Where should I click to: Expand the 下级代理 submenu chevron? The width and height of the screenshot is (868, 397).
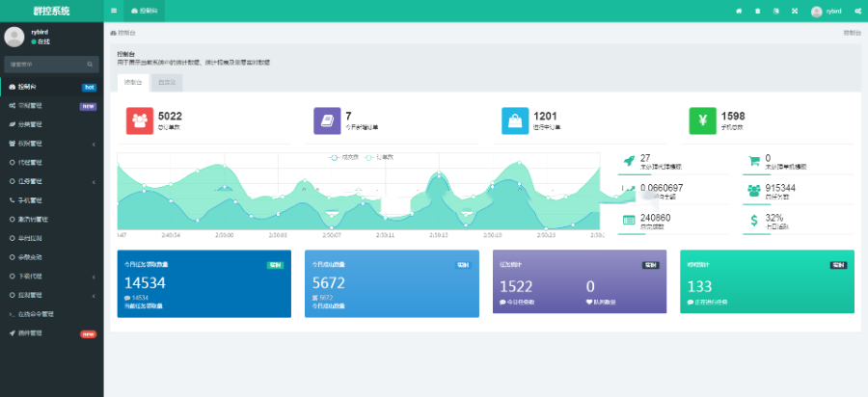coord(94,277)
